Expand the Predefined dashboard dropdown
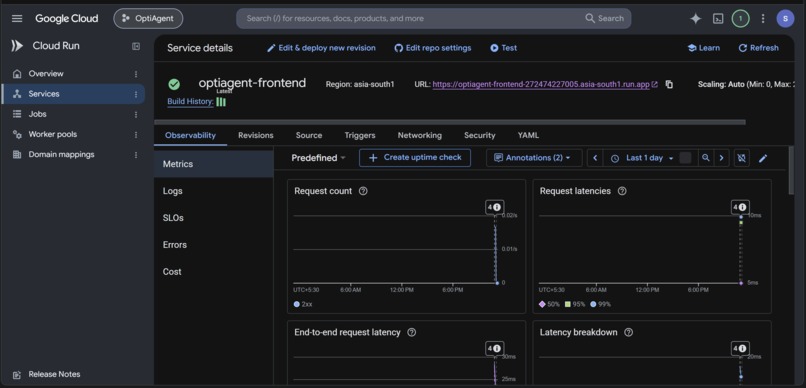This screenshot has width=806, height=388. 318,158
